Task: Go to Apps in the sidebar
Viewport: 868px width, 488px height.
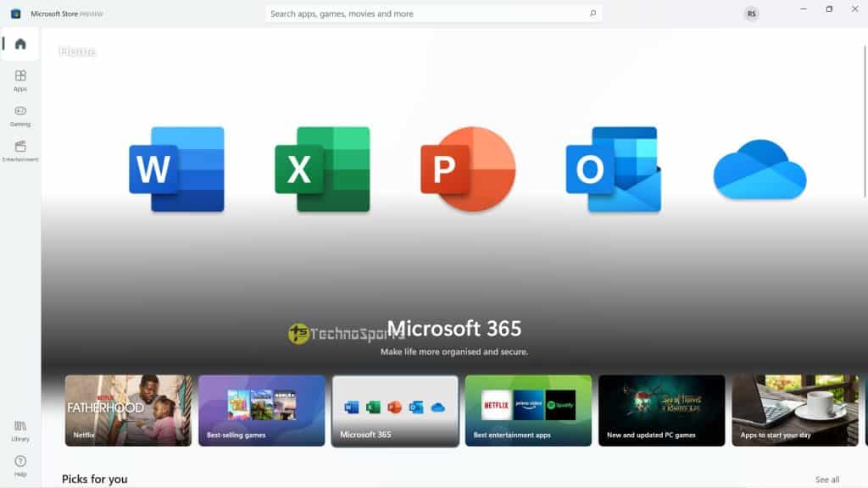Action: (x=20, y=80)
